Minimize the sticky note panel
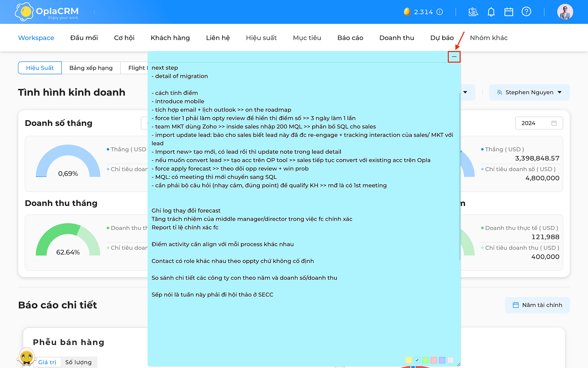Viewport: 588px width, 368px height. click(x=454, y=57)
